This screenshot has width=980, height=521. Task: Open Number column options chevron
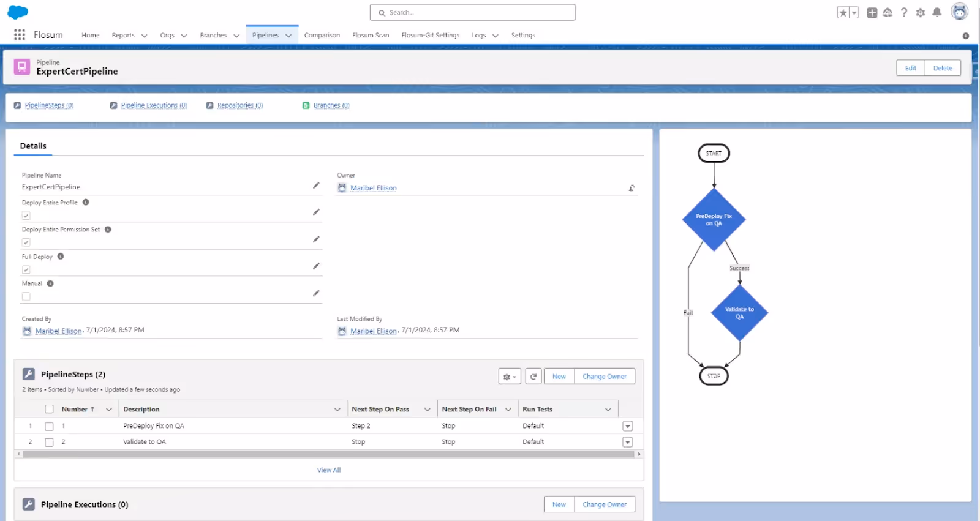(109, 409)
